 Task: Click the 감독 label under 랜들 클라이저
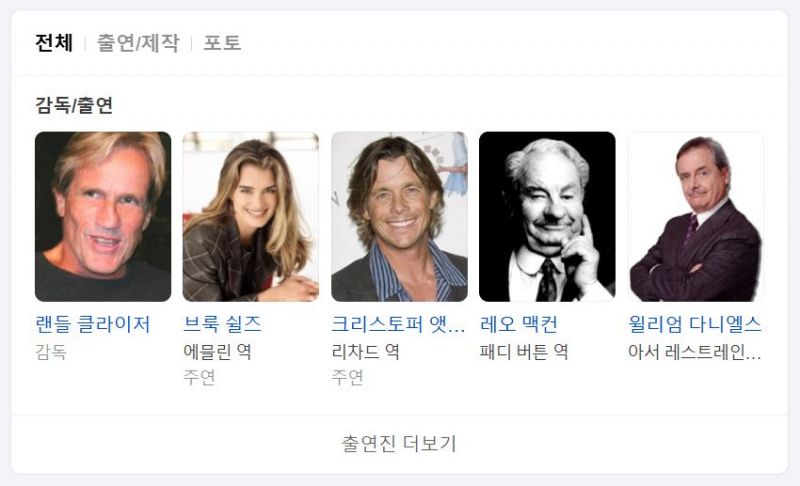pyautogui.click(x=51, y=352)
